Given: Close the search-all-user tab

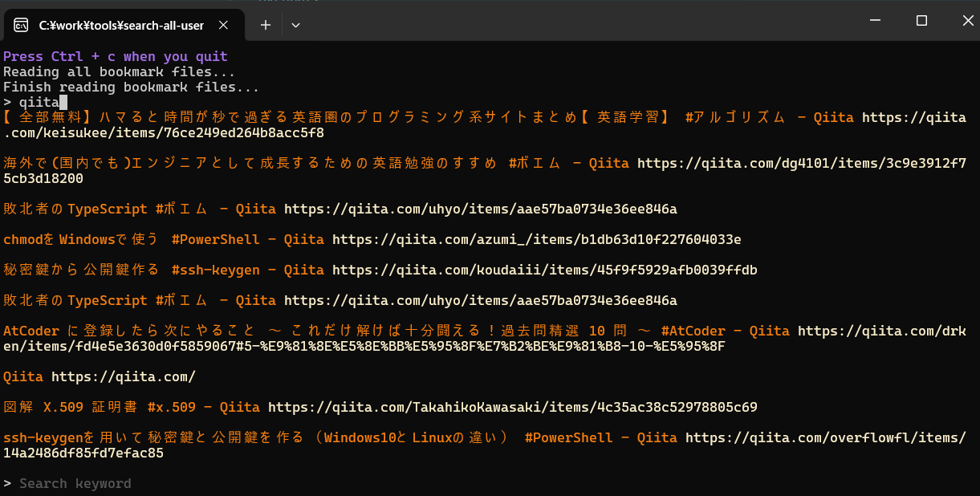Looking at the screenshot, I should pyautogui.click(x=226, y=25).
